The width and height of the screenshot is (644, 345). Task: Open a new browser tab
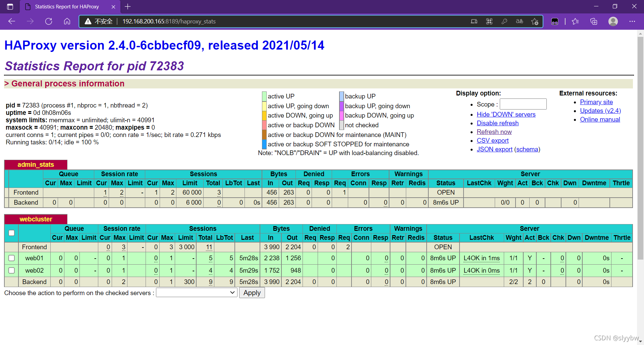[128, 6]
